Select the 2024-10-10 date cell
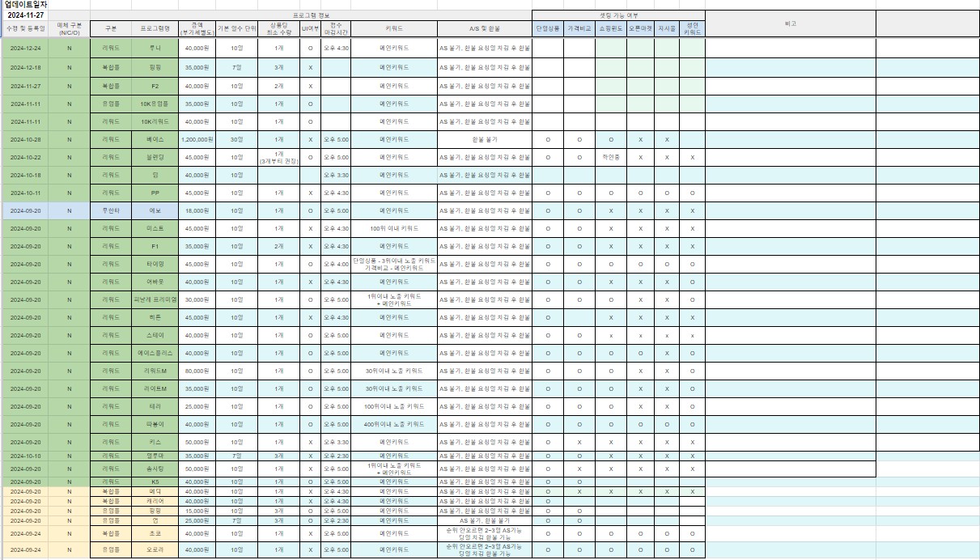This screenshot has width=980, height=560. pos(24,456)
